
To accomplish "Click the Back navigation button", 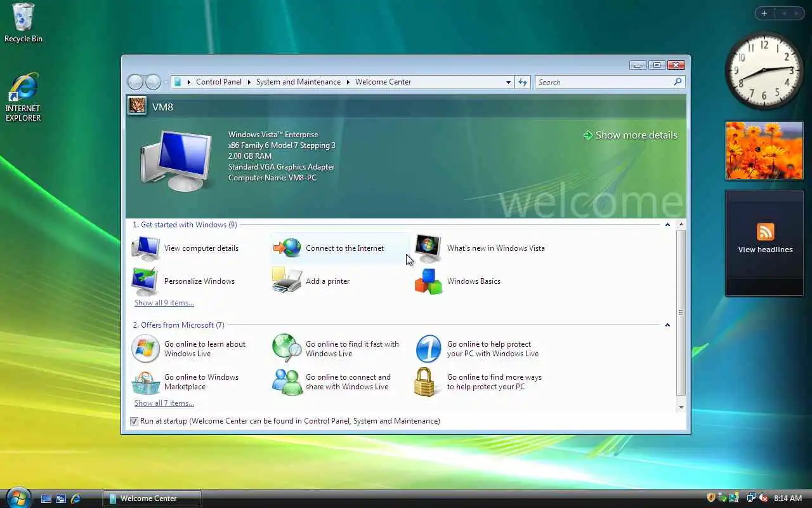I will click(135, 82).
